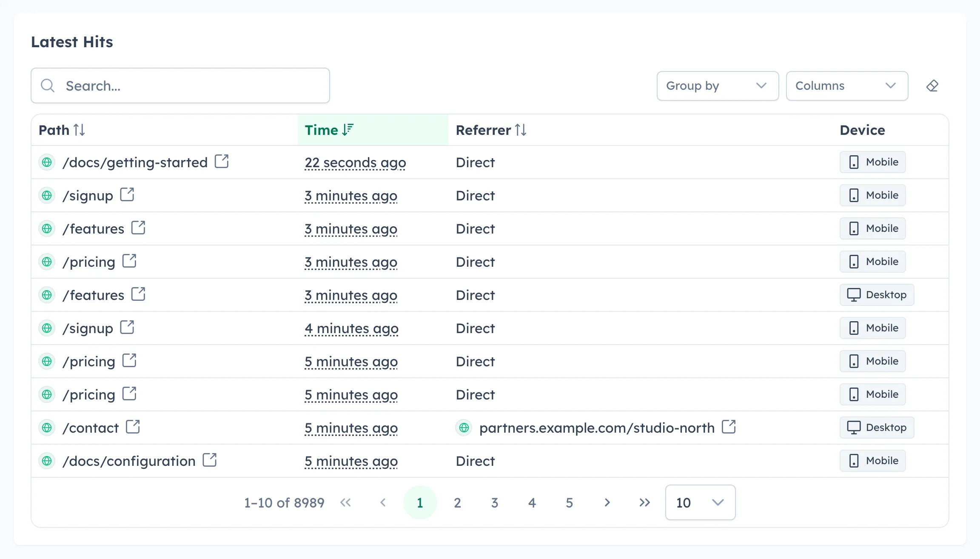Viewport: 980px width, 559px height.
Task: Click the search magnifier icon
Action: pos(48,86)
